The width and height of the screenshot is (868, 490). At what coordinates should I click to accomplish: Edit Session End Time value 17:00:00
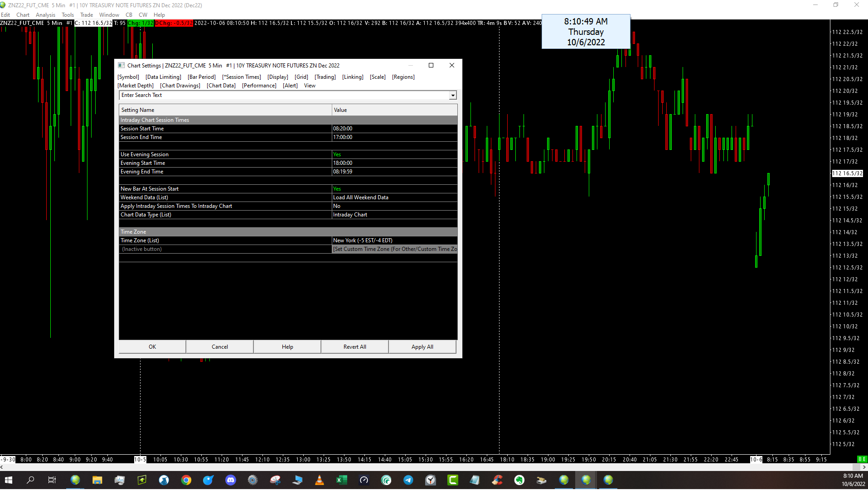click(395, 137)
